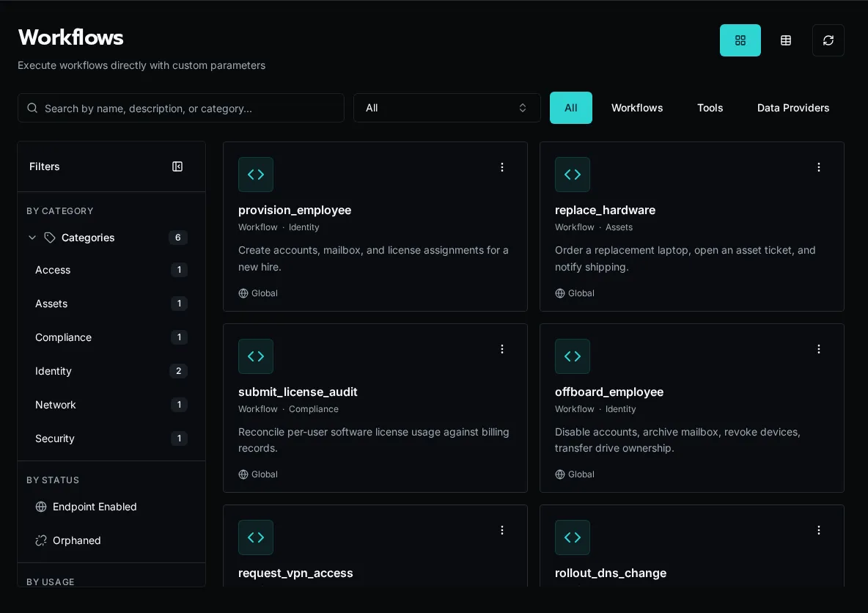Click the Identity count badge 2
868x613 pixels.
click(x=178, y=371)
